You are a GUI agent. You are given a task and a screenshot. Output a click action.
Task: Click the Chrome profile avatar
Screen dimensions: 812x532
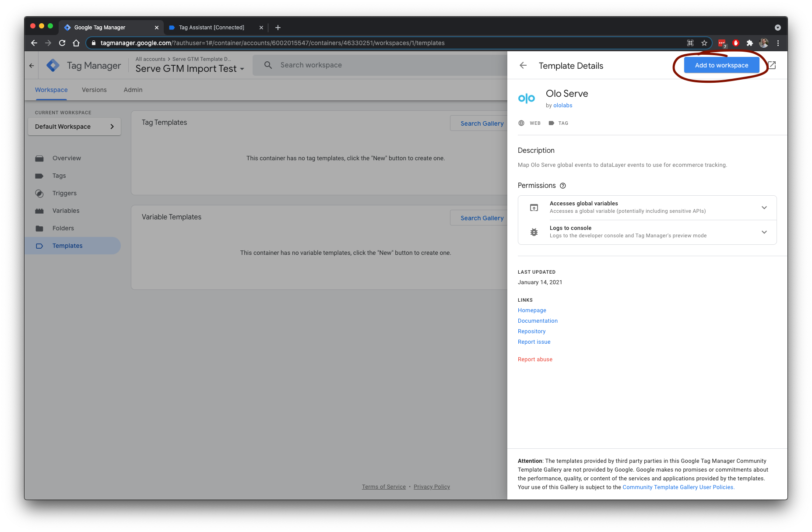764,43
